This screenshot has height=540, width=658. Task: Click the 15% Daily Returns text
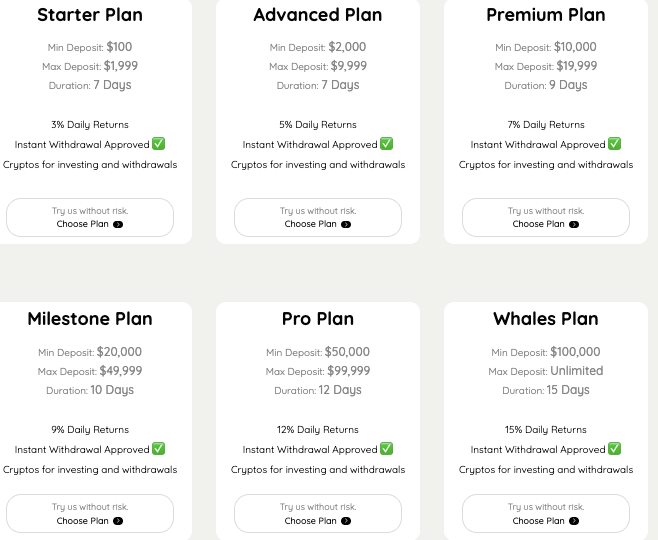pyautogui.click(x=546, y=430)
